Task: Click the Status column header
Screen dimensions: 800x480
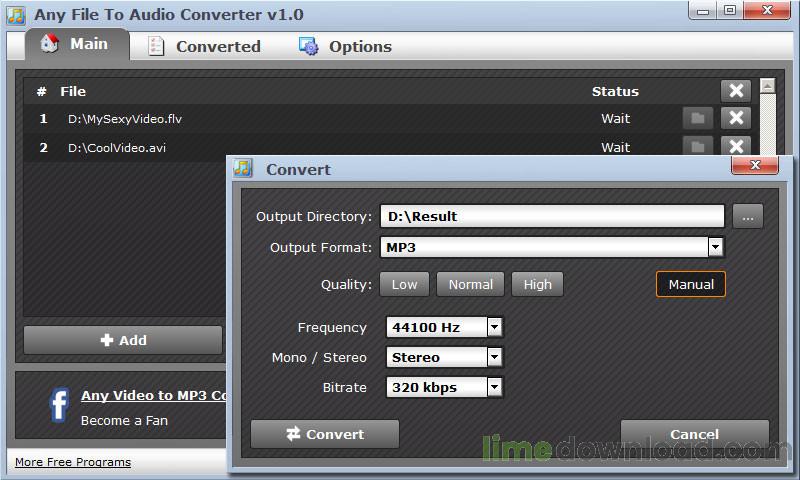Action: click(x=615, y=91)
